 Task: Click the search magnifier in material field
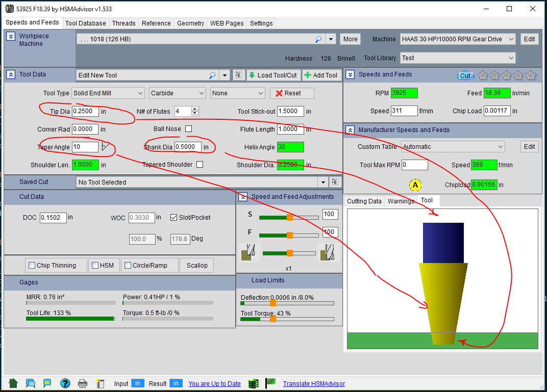click(318, 39)
